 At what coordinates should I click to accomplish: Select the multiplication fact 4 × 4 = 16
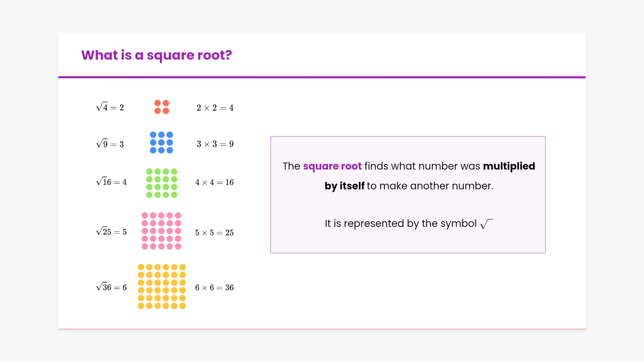214,182
